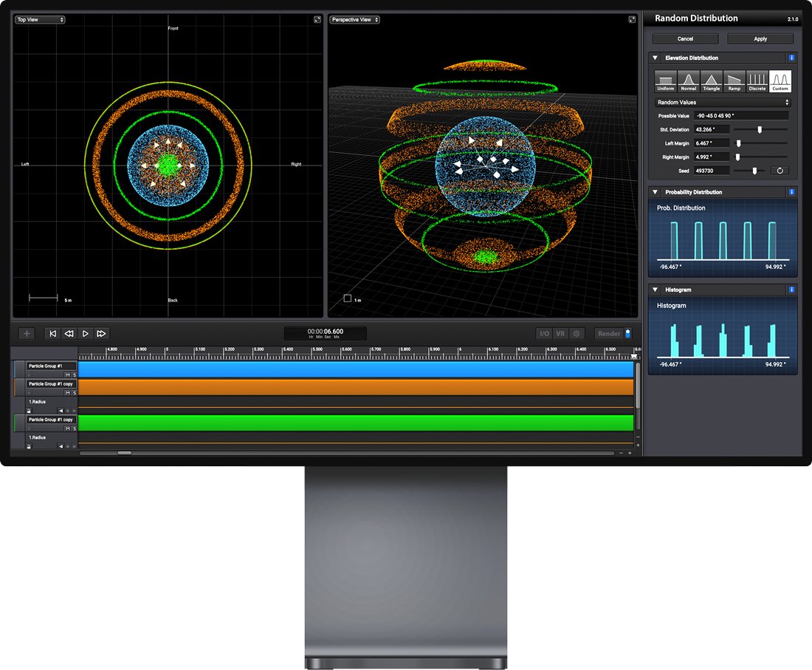
Task: Maximize the Perspective View pane
Action: [x=632, y=20]
